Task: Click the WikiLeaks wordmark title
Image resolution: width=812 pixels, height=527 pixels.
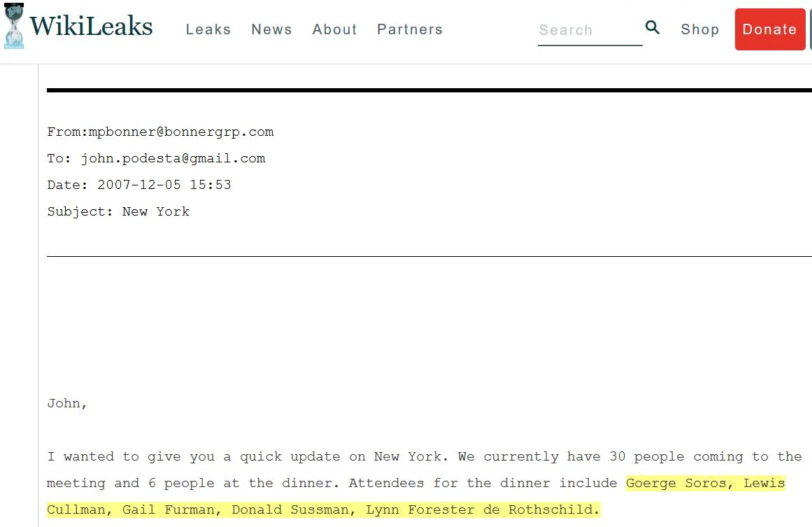Action: tap(91, 26)
